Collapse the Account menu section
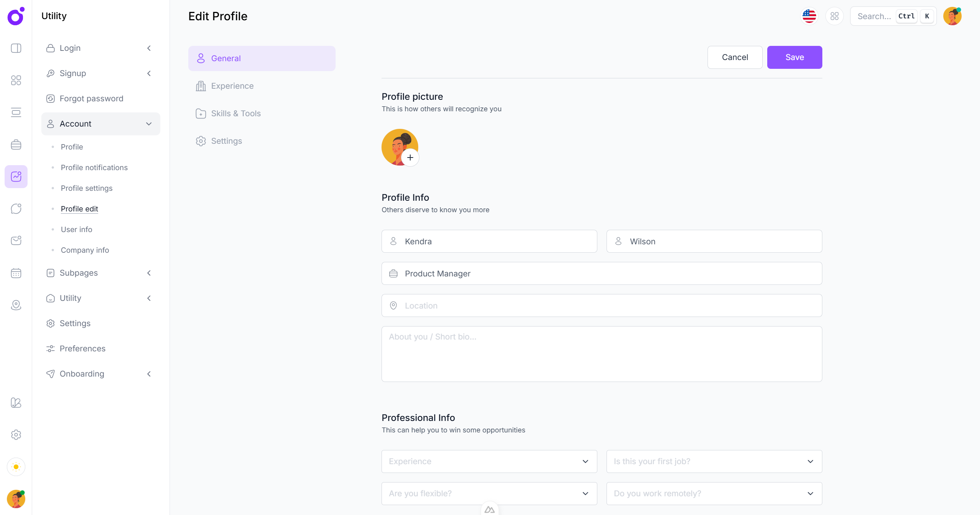The height and width of the screenshot is (515, 980). coord(101,124)
